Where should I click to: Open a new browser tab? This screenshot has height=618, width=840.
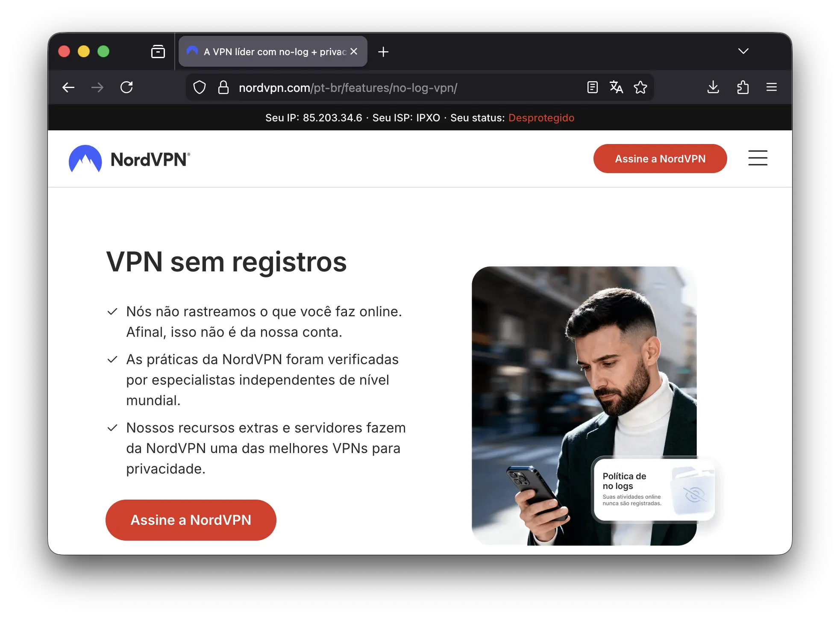coord(383,52)
